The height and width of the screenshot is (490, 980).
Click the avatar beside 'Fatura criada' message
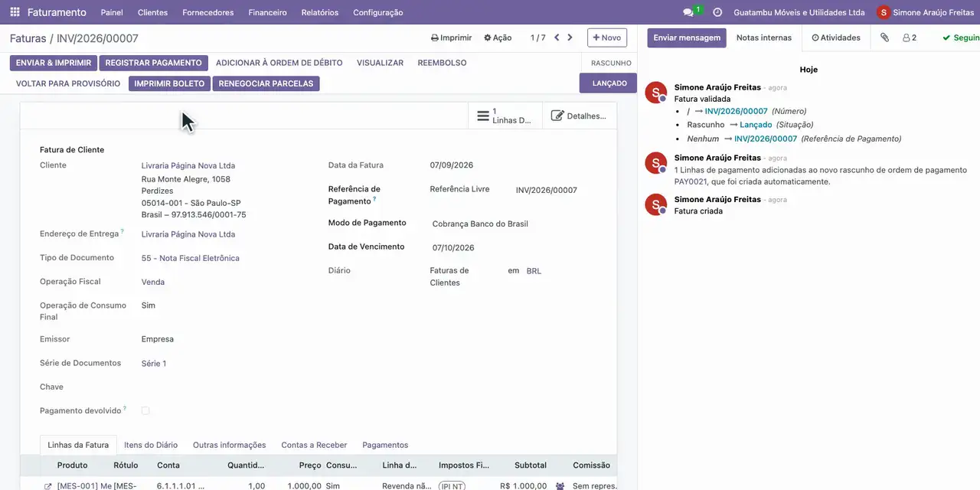[x=656, y=204]
